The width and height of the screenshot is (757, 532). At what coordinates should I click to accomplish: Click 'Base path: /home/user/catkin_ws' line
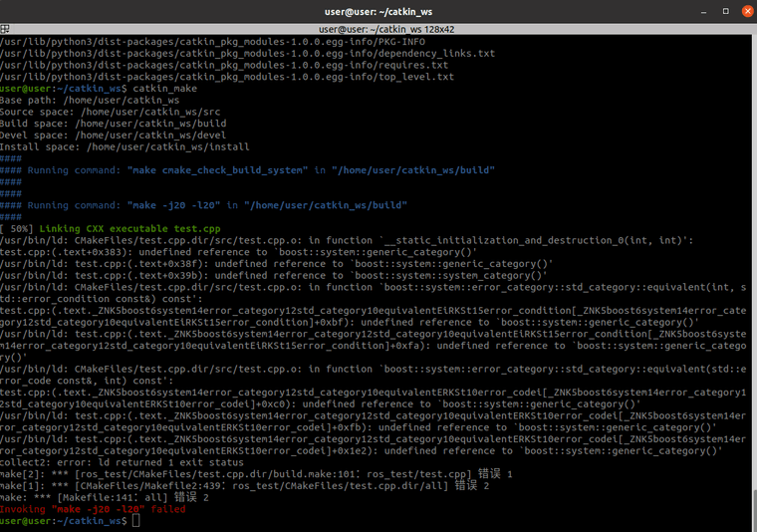(90, 101)
